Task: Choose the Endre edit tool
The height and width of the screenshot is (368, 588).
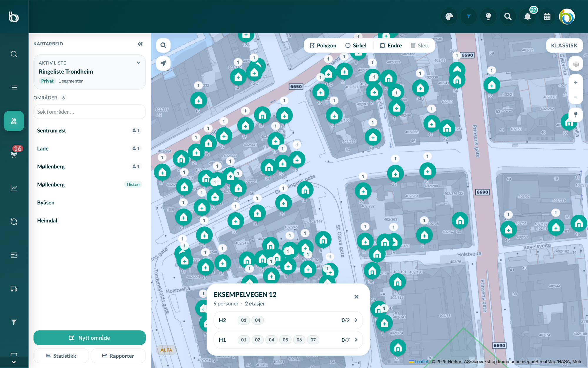Action: click(x=391, y=46)
